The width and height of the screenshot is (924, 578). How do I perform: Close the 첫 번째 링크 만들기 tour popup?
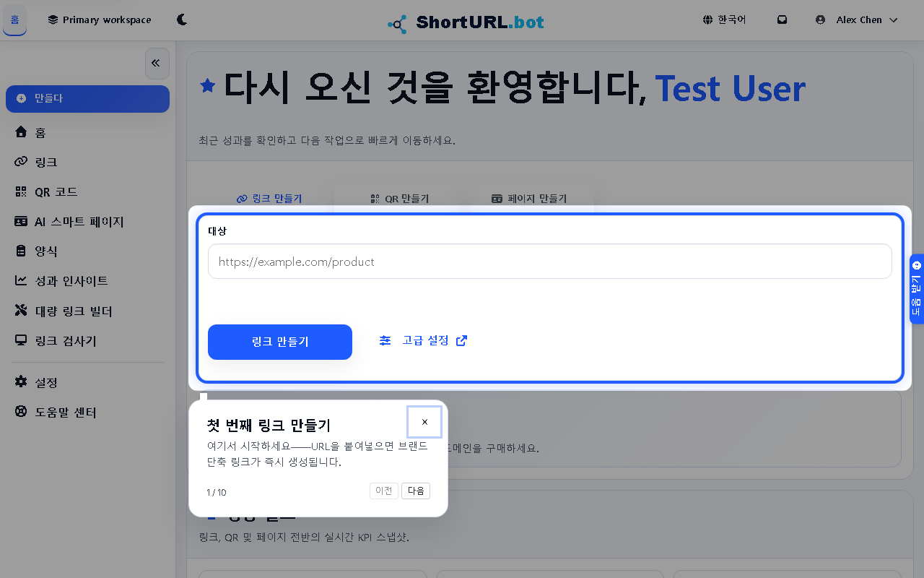pyautogui.click(x=424, y=422)
